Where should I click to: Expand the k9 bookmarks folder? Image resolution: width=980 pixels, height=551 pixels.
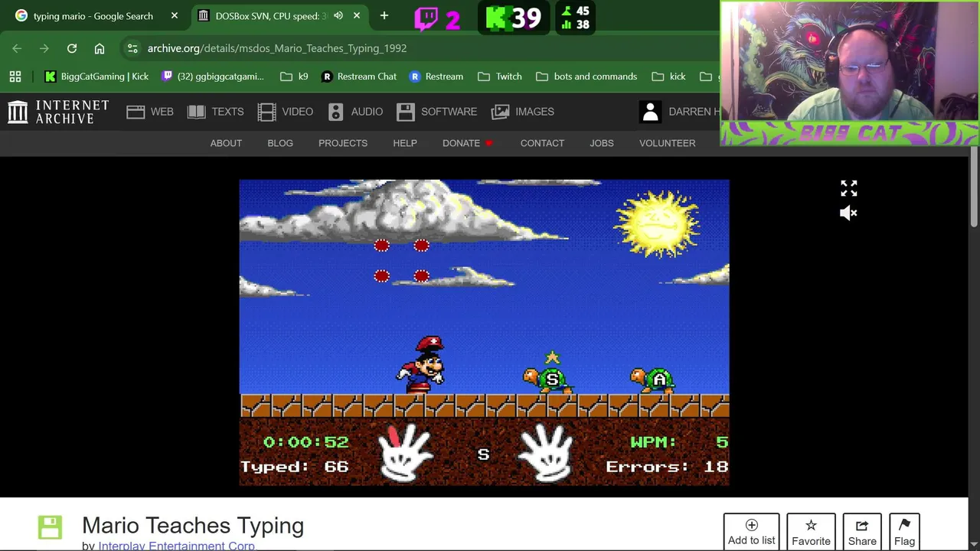click(294, 77)
